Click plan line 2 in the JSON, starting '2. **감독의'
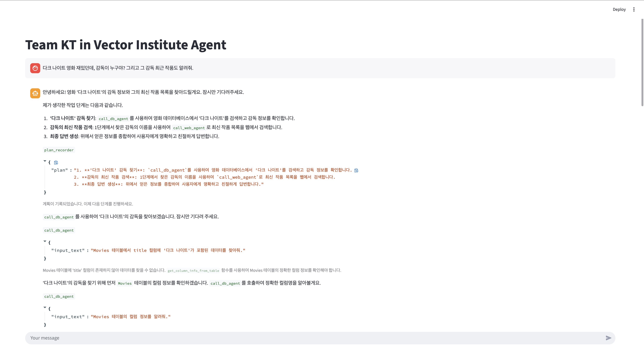Image resolution: width=644 pixels, height=362 pixels. 204,177
